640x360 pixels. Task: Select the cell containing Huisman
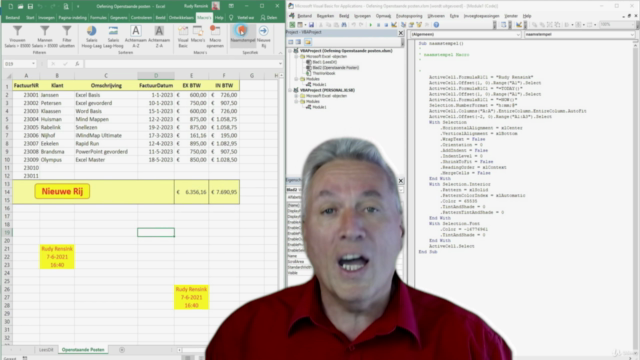57,119
